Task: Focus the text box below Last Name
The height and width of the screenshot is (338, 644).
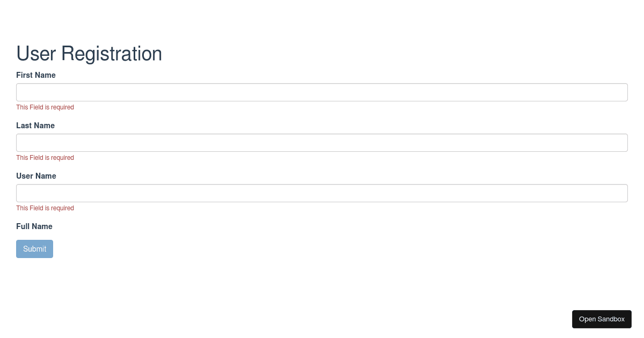Action: click(x=322, y=143)
